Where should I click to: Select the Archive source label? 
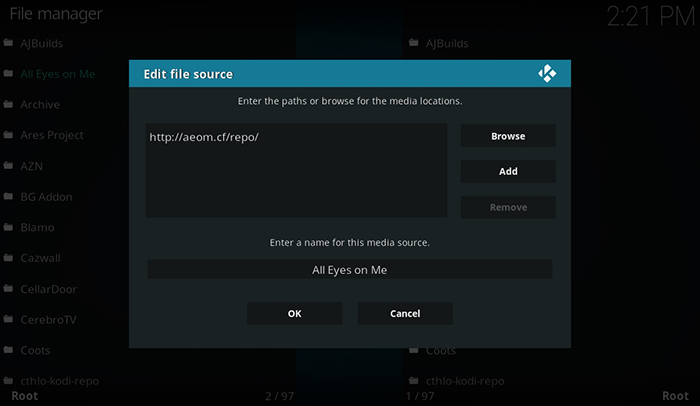pyautogui.click(x=40, y=105)
